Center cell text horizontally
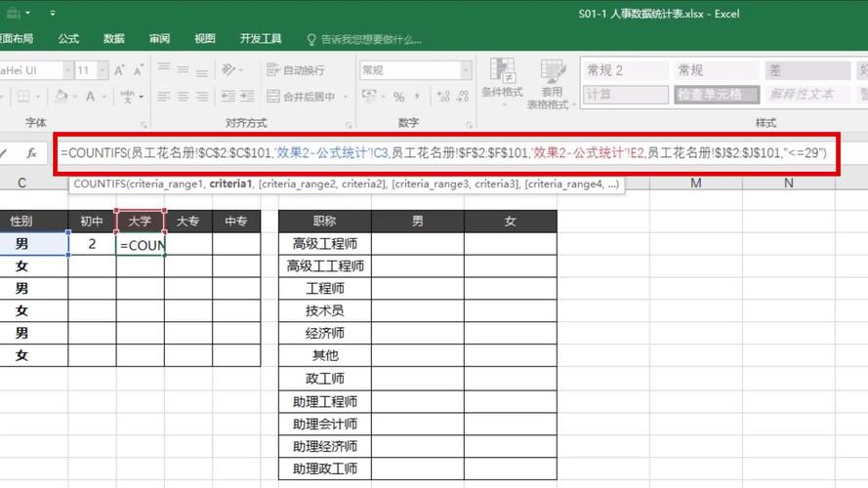Image resolution: width=868 pixels, height=488 pixels. (x=183, y=97)
